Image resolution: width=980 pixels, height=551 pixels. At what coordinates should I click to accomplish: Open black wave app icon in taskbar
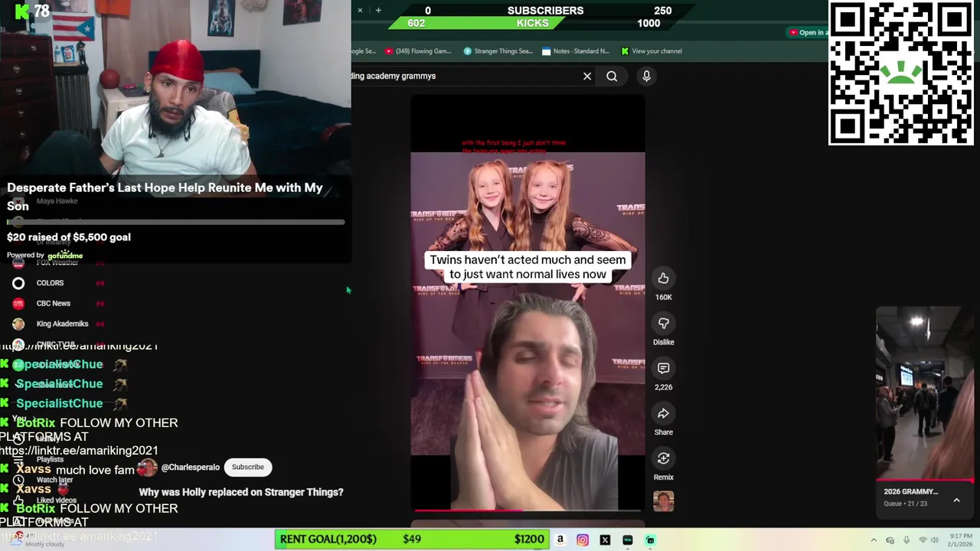click(x=628, y=540)
